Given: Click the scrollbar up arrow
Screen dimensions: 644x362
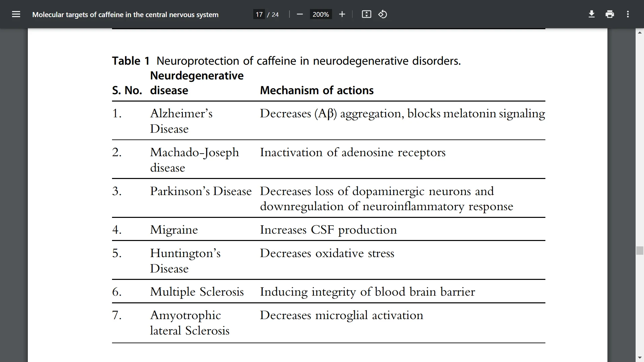Looking at the screenshot, I should coord(640,33).
